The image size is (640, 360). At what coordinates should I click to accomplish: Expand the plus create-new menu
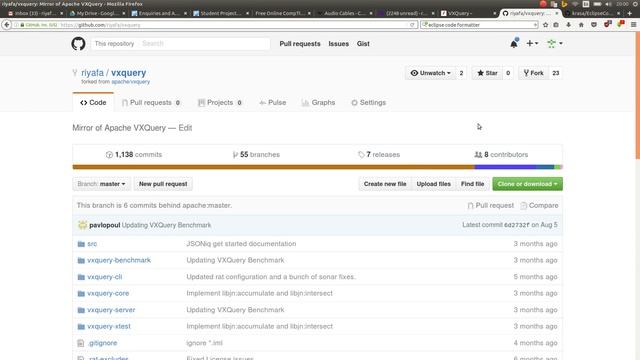coord(532,43)
